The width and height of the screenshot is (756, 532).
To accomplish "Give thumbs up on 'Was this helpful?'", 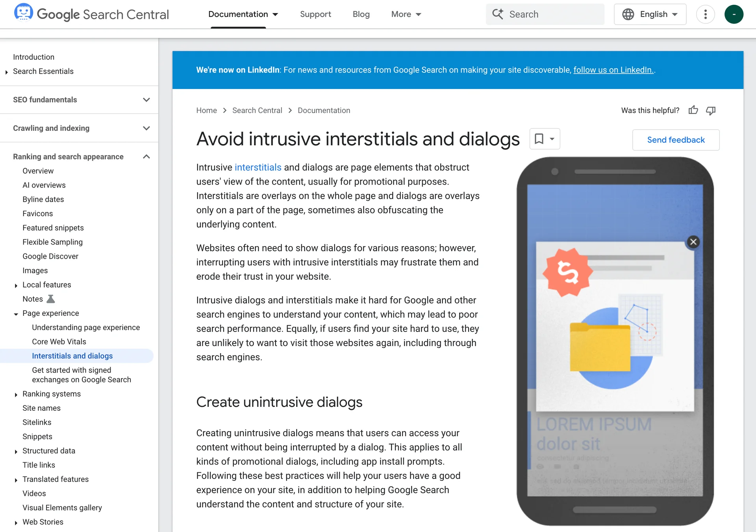I will [x=693, y=110].
